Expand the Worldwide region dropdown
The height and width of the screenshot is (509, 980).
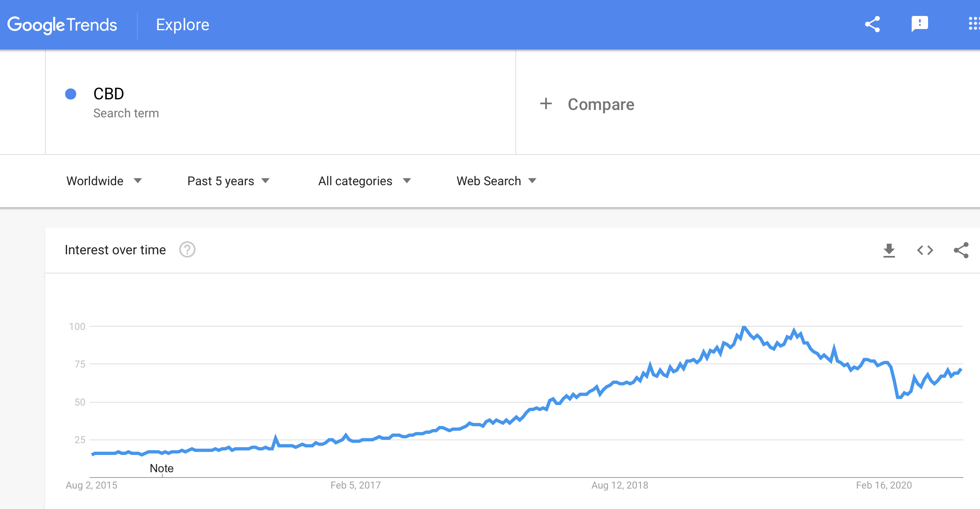tap(104, 181)
